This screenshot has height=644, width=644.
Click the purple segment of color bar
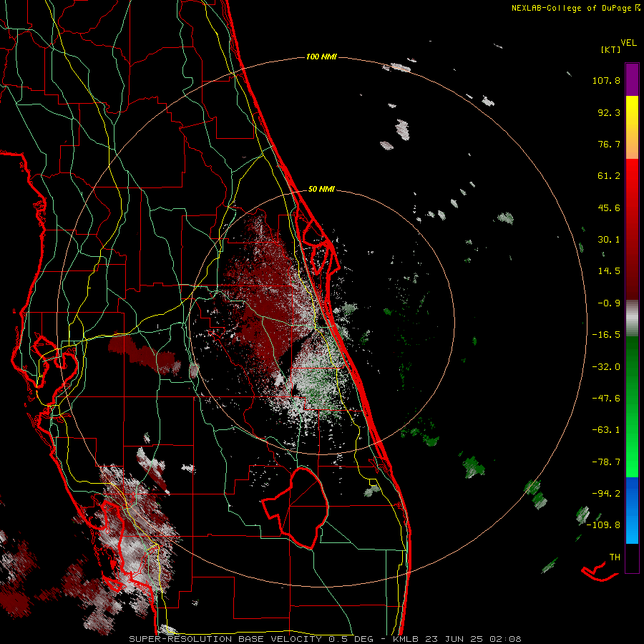pos(632,79)
